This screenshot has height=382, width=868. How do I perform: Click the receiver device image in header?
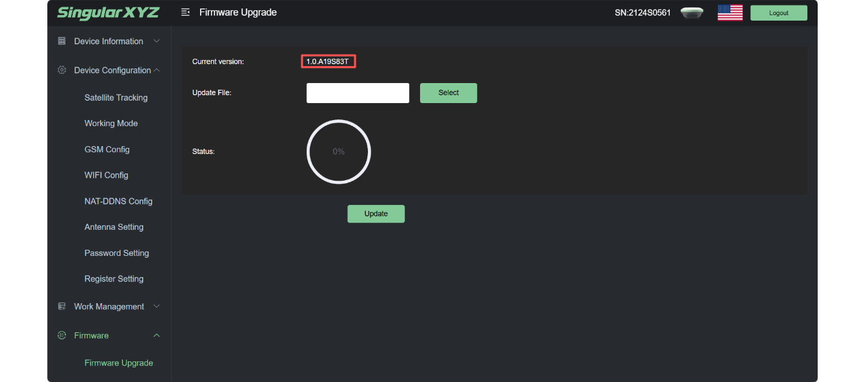click(692, 13)
